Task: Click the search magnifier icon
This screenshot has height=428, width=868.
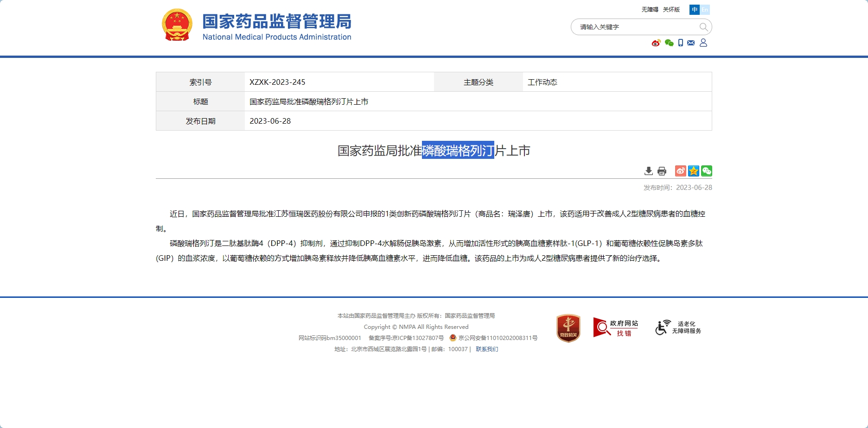Action: pyautogui.click(x=703, y=27)
